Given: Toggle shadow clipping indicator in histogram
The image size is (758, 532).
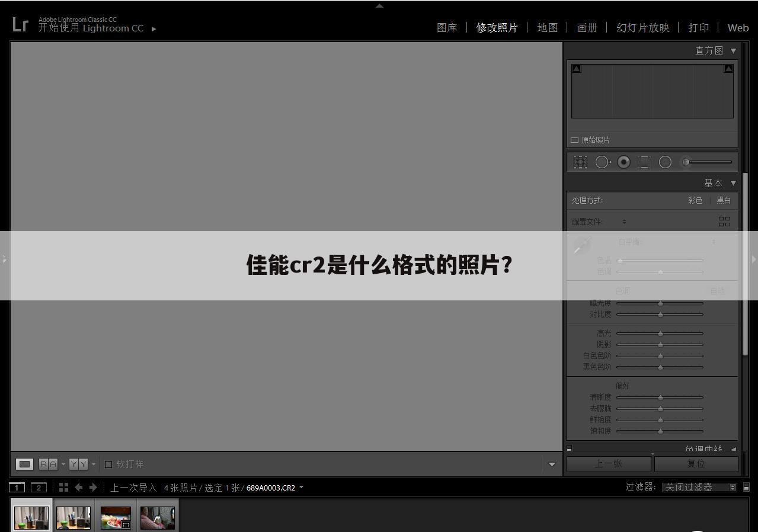Looking at the screenshot, I should 576,69.
